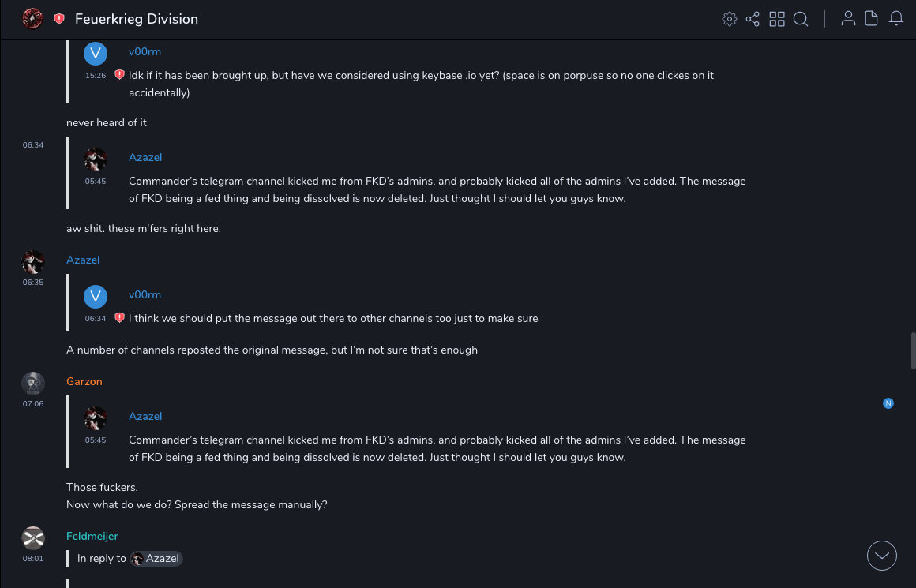The width and height of the screenshot is (916, 588).
Task: Click the room avatar in header
Action: point(32,18)
